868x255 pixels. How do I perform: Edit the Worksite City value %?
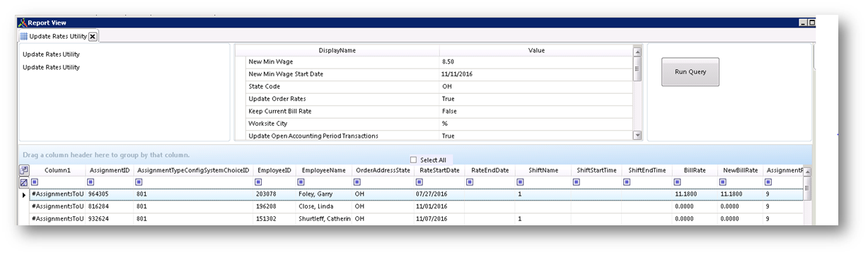click(x=536, y=124)
